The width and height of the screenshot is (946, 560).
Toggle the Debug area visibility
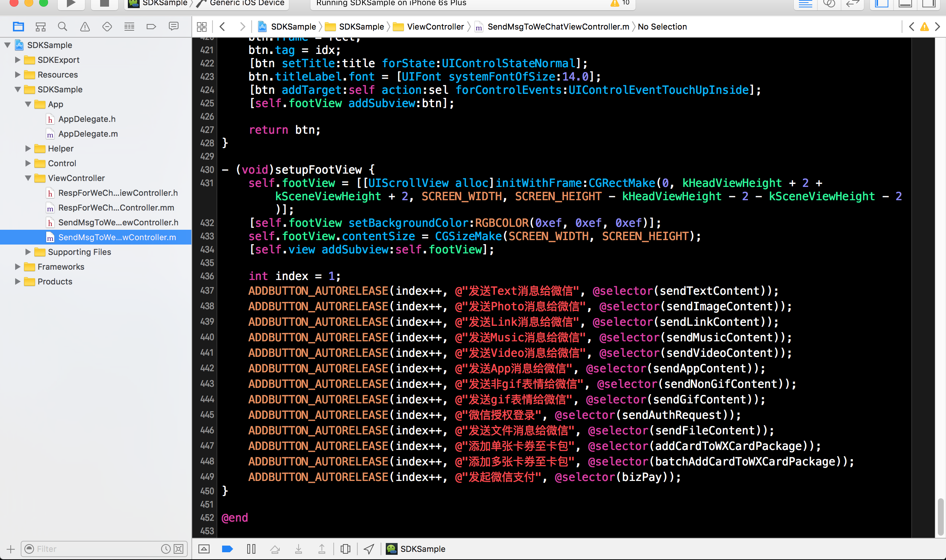coord(905,4)
